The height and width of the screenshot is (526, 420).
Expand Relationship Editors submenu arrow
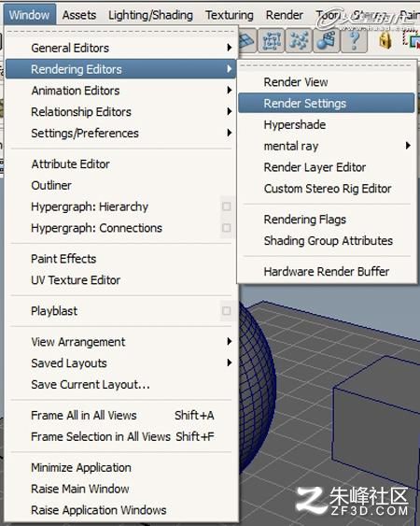pyautogui.click(x=230, y=111)
